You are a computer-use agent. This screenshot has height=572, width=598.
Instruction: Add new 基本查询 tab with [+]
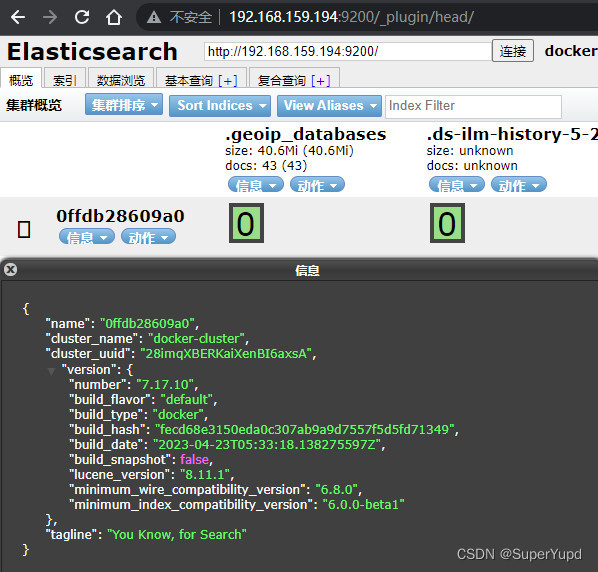(228, 80)
